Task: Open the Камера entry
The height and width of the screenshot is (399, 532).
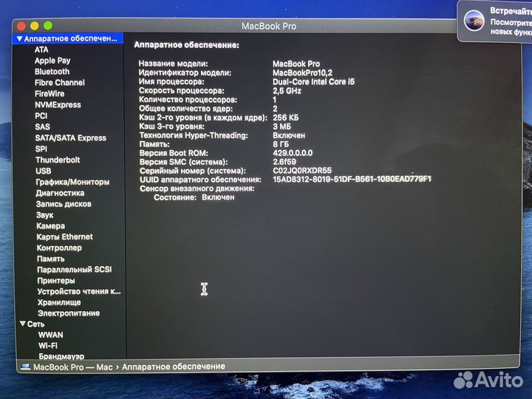Action: coord(50,226)
